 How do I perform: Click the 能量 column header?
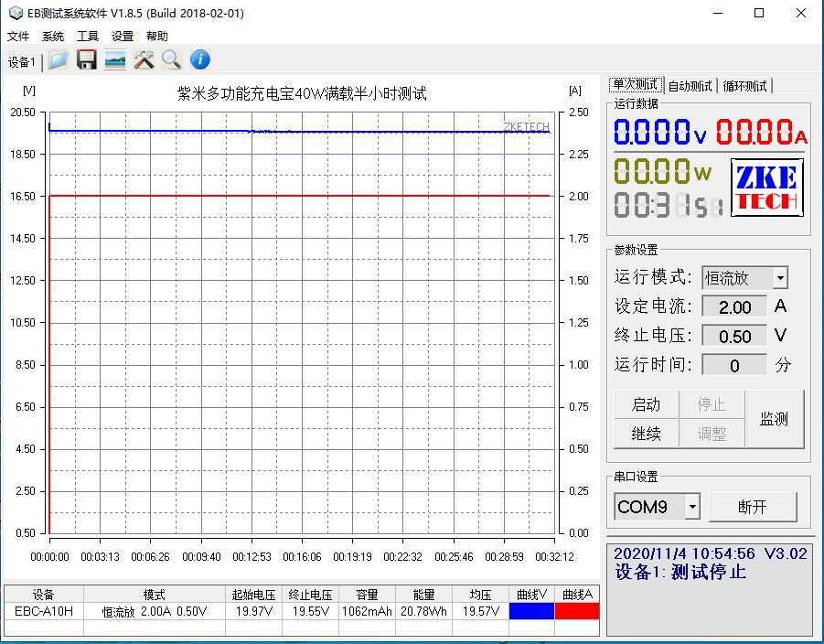423,594
